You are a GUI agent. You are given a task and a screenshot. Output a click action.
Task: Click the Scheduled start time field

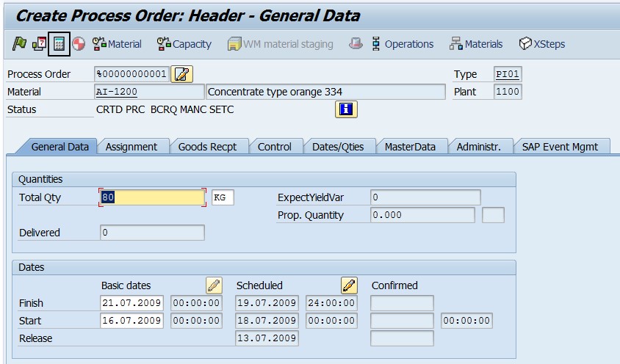[332, 321]
